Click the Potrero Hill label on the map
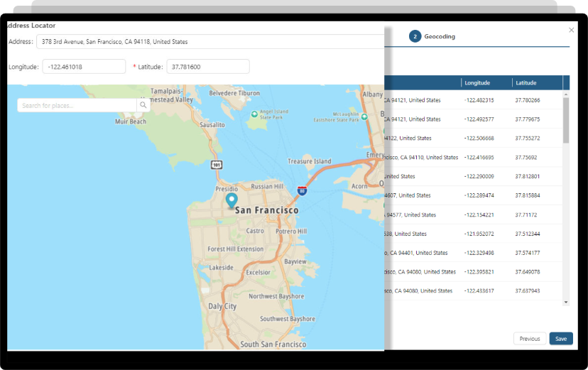Viewport: 588px width, 370px height. tap(291, 232)
